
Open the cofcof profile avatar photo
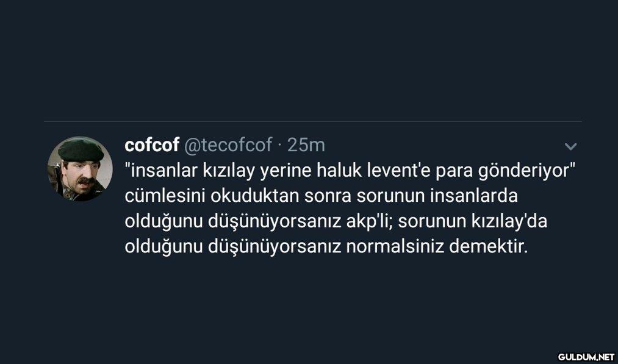[79, 168]
